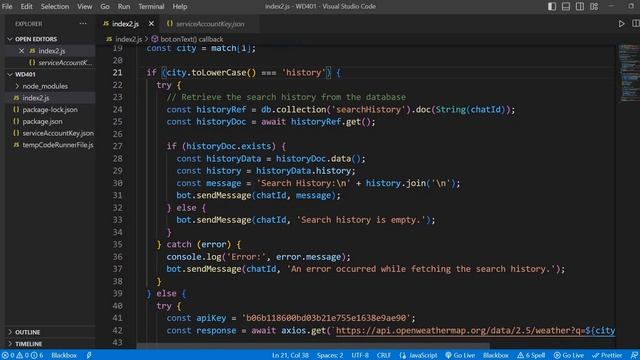Click the code minimap
The width and height of the screenshot is (640, 360).
(x=629, y=73)
